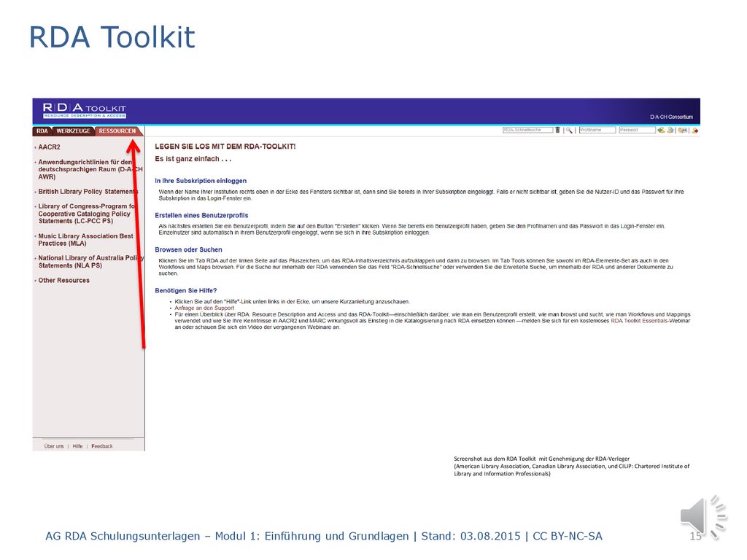Open the Feedback link
Viewport: 747px width, 560px height.
(x=102, y=446)
